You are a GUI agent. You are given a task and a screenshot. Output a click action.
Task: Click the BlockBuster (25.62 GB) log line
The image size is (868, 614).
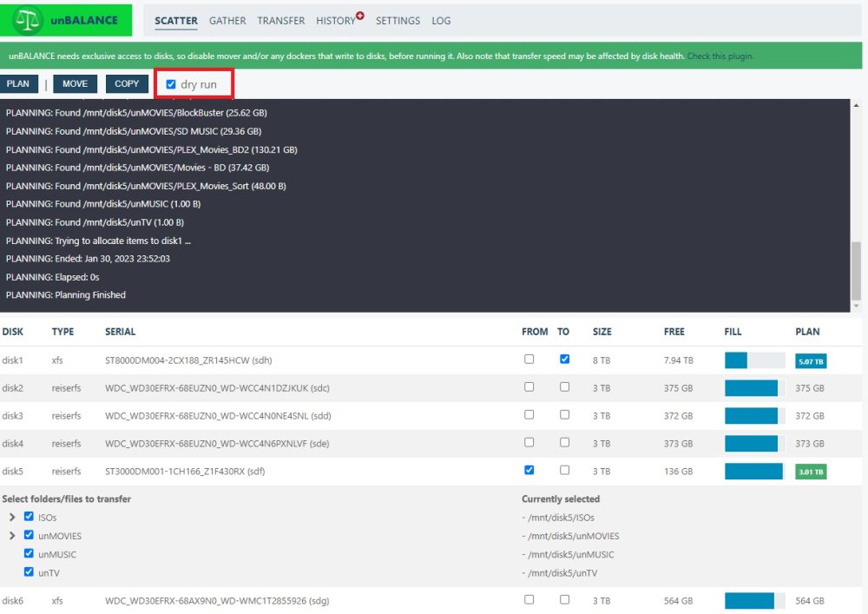137,113
